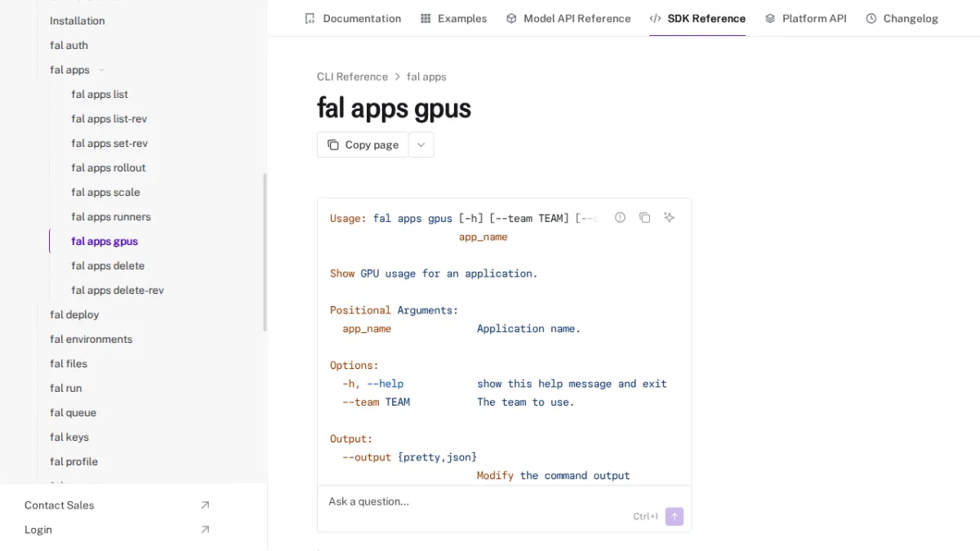
Task: Open the Platform API tab
Action: point(805,18)
